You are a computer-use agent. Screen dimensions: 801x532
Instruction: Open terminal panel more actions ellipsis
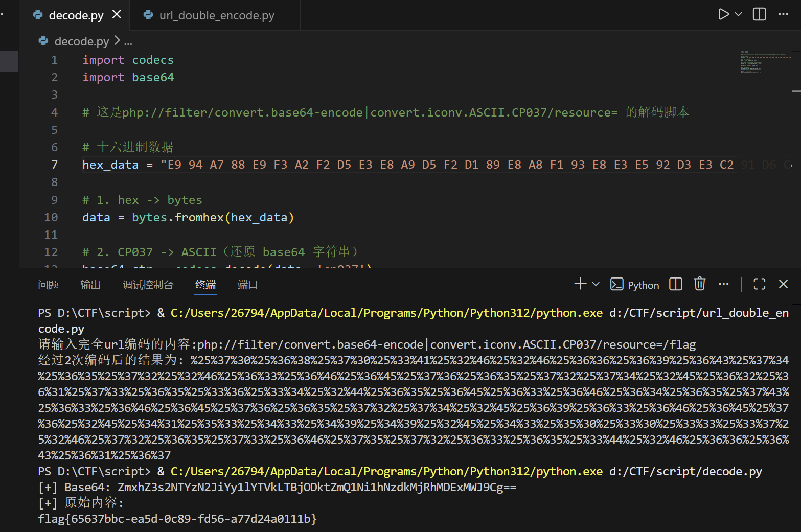pos(723,284)
